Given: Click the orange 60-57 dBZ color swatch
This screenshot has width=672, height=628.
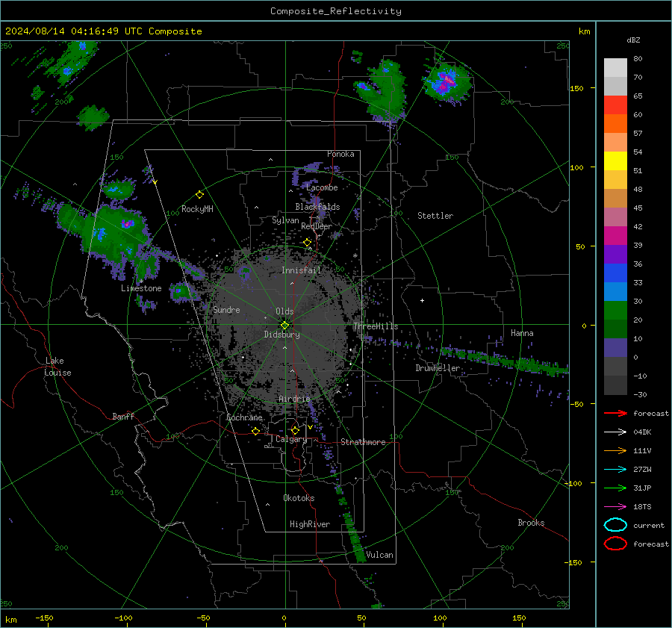Looking at the screenshot, I should coord(615,124).
